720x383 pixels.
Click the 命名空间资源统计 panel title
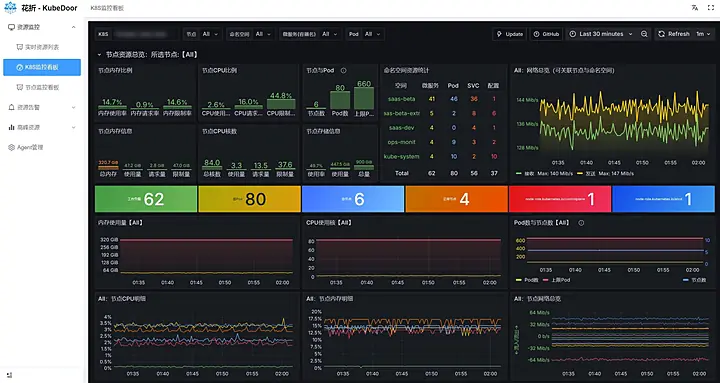pos(406,71)
